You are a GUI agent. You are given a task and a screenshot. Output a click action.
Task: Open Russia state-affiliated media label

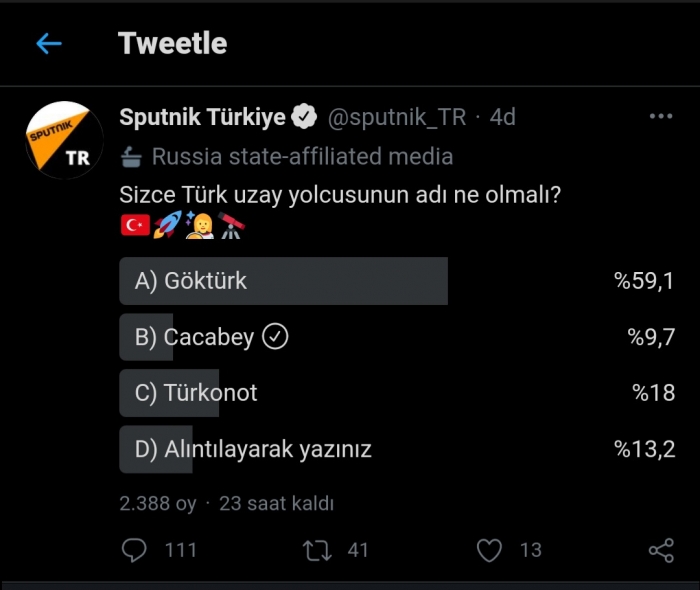[302, 157]
